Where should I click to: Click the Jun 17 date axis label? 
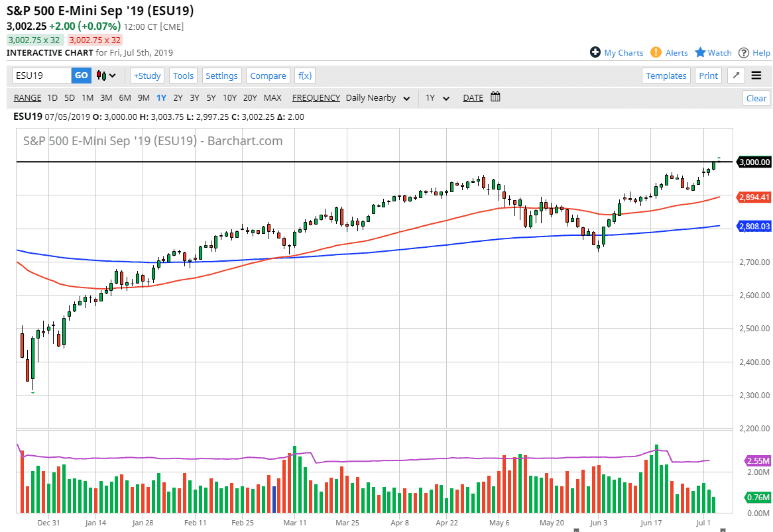[651, 523]
